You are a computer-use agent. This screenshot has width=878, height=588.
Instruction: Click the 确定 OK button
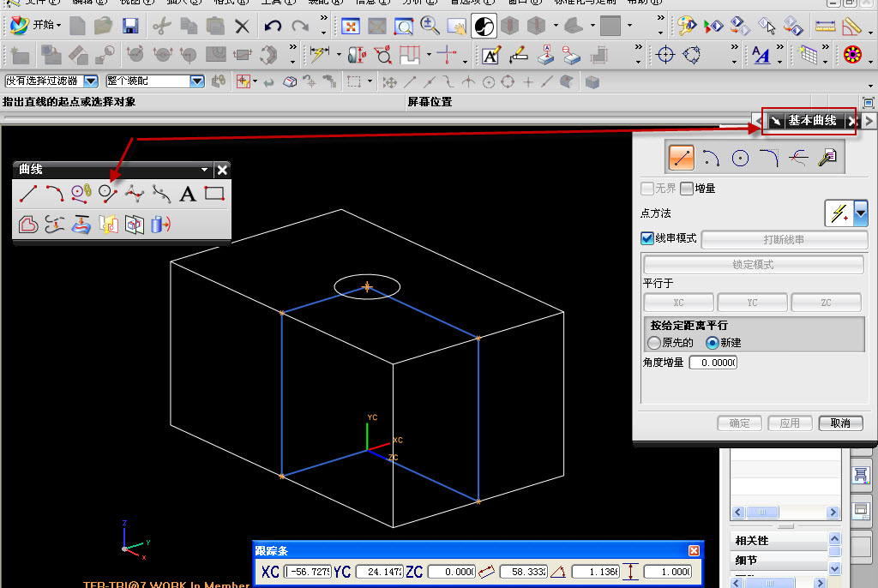tap(740, 423)
